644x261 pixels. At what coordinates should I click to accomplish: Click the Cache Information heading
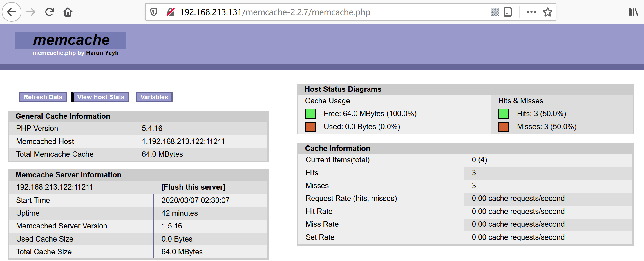(x=338, y=148)
